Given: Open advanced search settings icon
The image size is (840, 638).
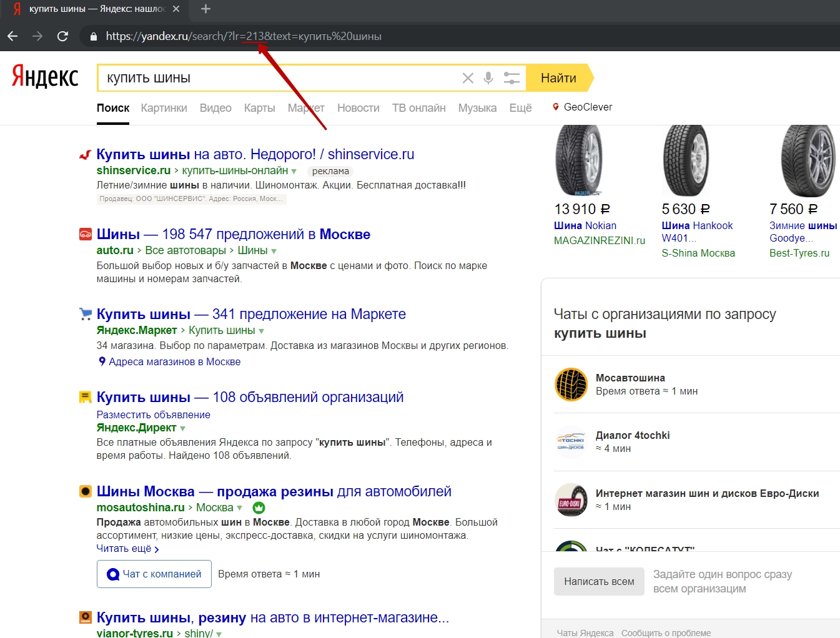Looking at the screenshot, I should coord(511,78).
